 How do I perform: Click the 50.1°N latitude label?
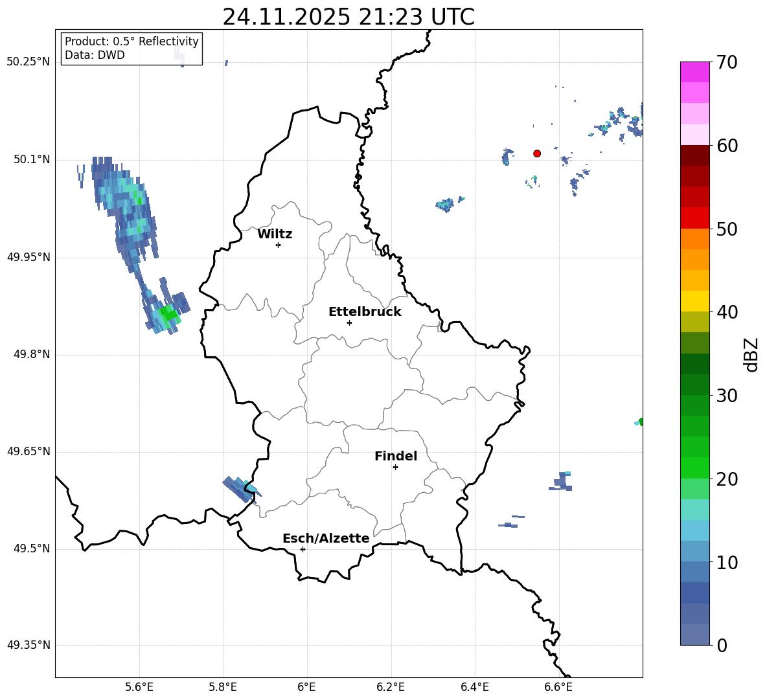click(32, 160)
